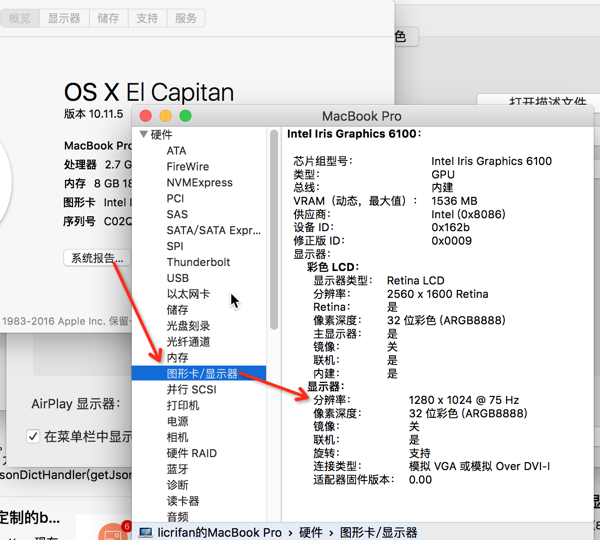Click 图形卡/显示器 in path bar
This screenshot has width=600, height=540.
click(378, 532)
